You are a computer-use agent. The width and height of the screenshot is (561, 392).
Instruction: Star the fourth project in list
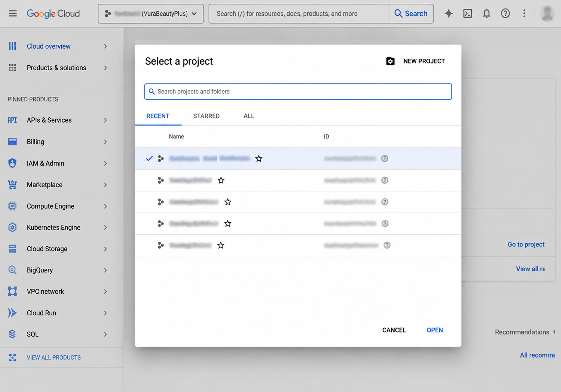point(228,223)
